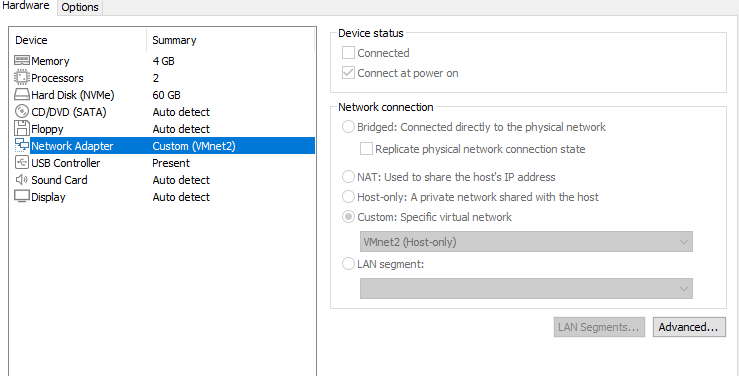Click the Floppy disk icon
This screenshot has width=739, height=376.
point(22,129)
